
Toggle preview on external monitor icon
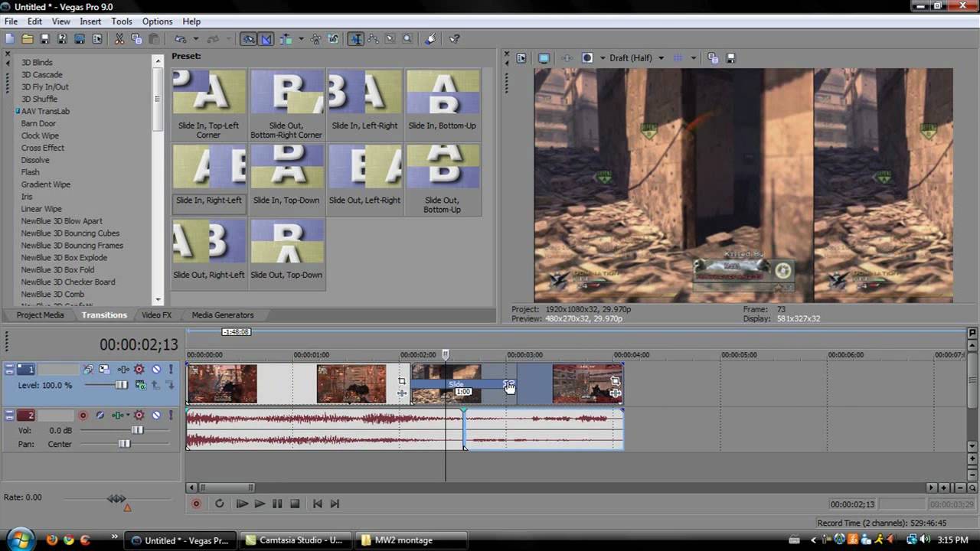(x=544, y=57)
